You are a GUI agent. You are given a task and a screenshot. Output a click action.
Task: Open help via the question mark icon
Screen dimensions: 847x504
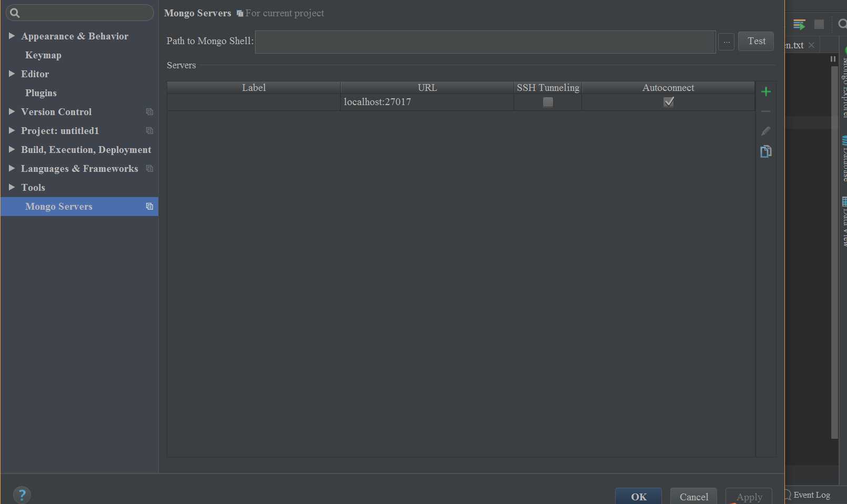[22, 495]
